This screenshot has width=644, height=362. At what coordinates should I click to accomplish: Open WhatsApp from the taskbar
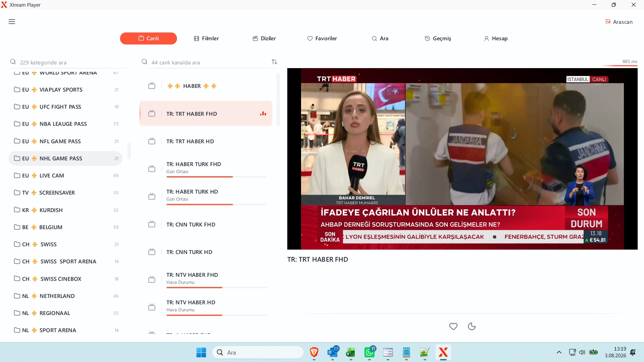pyautogui.click(x=369, y=352)
